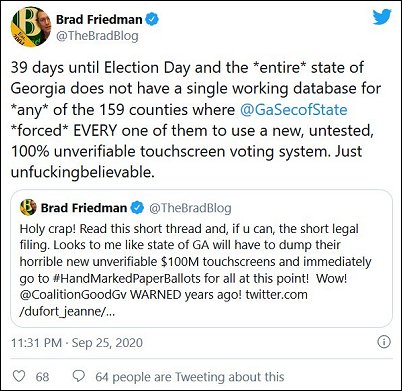Screen dimensions: 402x391
Task: Open the quoted tweet card
Action: point(201,258)
